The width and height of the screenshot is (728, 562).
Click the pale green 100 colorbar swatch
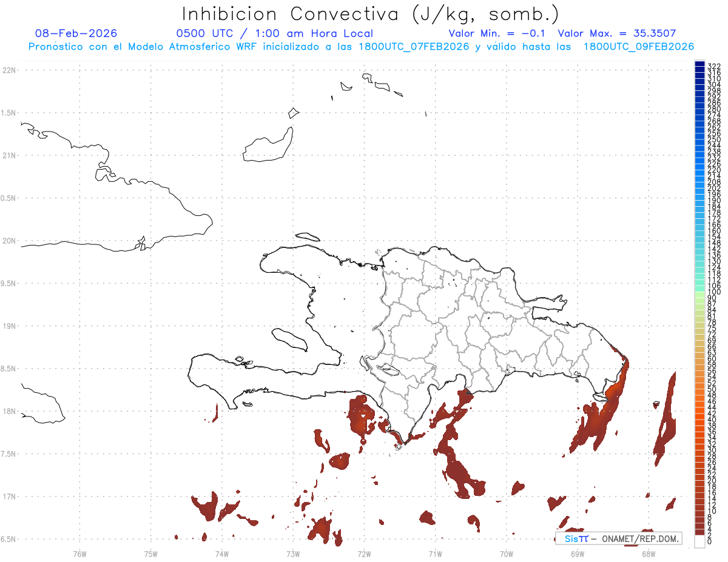tap(699, 294)
